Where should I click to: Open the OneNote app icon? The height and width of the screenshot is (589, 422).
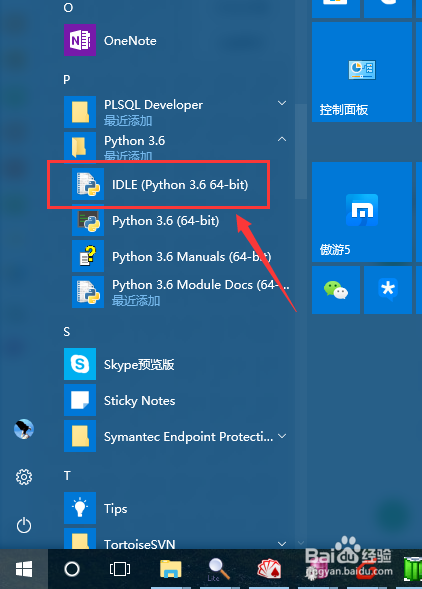(80, 40)
